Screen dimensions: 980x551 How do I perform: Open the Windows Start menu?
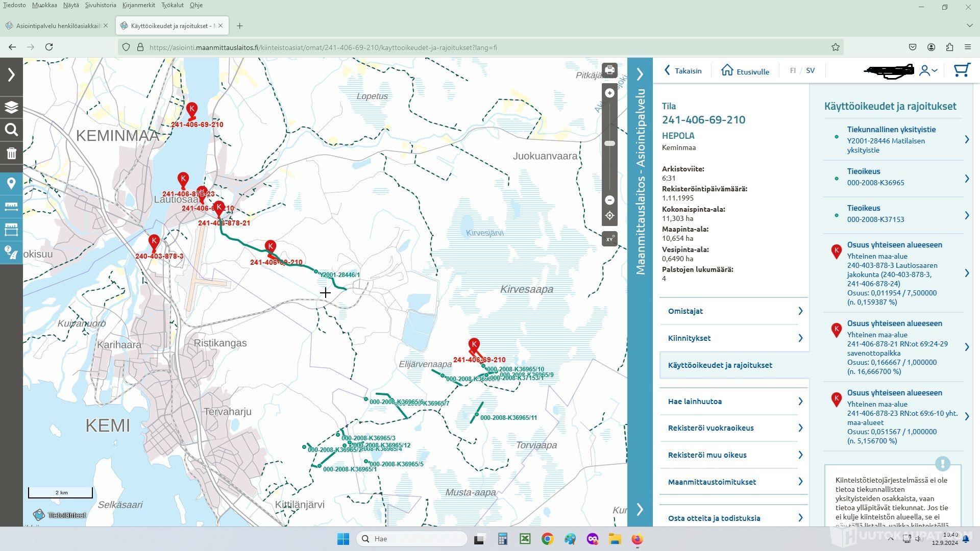pos(343,539)
